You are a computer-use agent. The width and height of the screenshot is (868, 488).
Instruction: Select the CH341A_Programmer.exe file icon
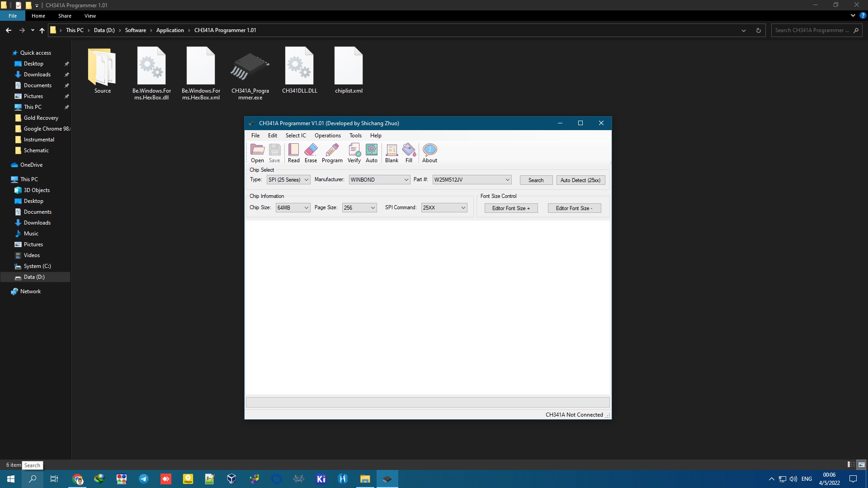tap(250, 74)
